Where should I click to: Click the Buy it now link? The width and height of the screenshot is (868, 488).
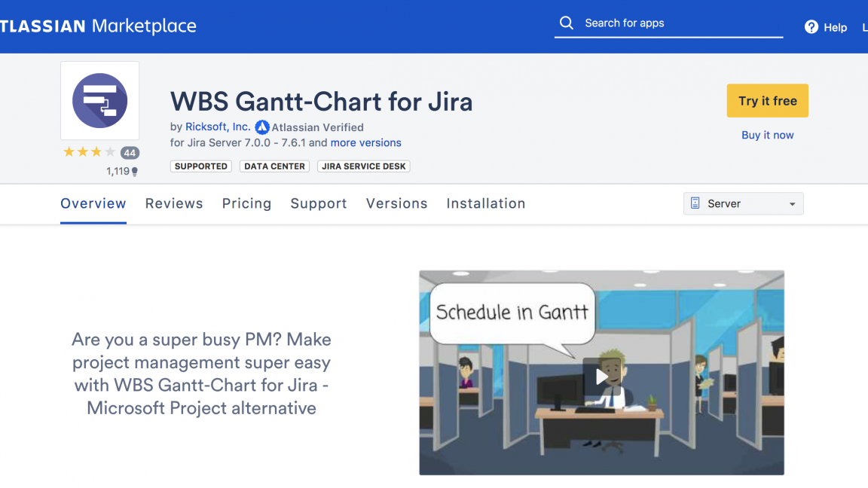[x=767, y=135]
